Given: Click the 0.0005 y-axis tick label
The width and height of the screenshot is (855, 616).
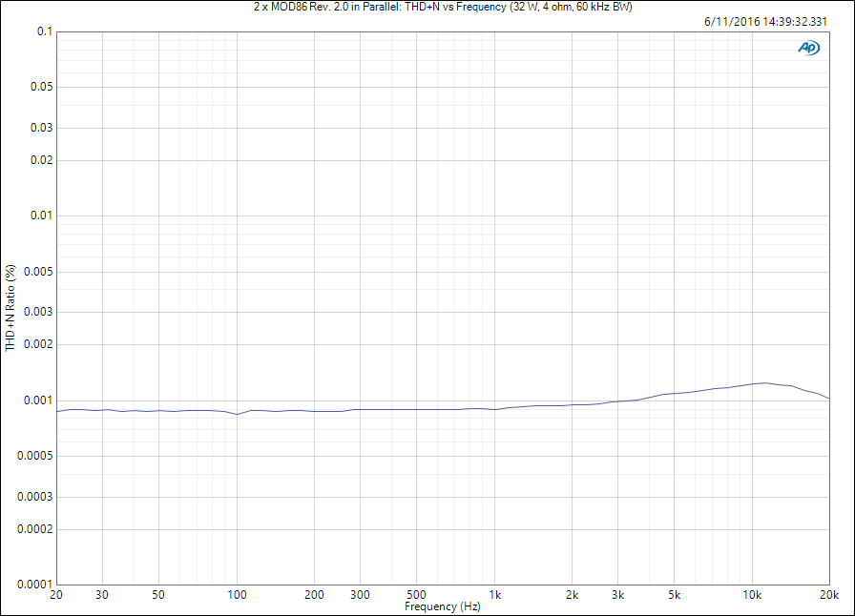Looking at the screenshot, I should (35, 456).
